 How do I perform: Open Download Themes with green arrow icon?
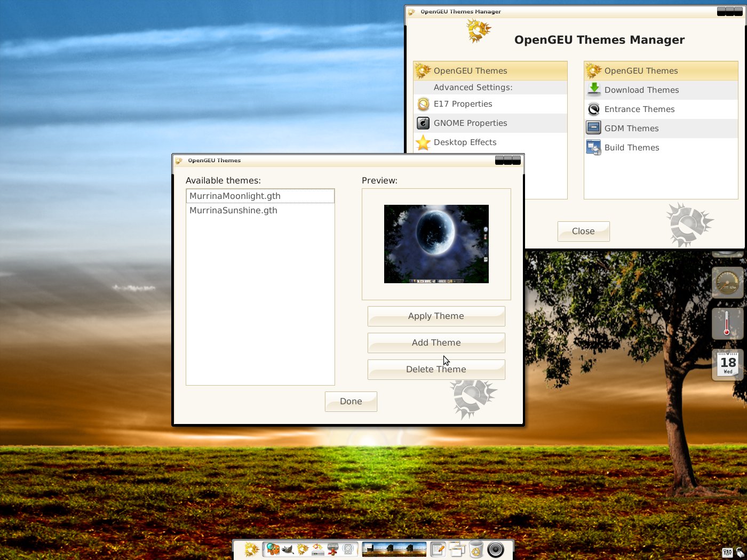pos(661,90)
